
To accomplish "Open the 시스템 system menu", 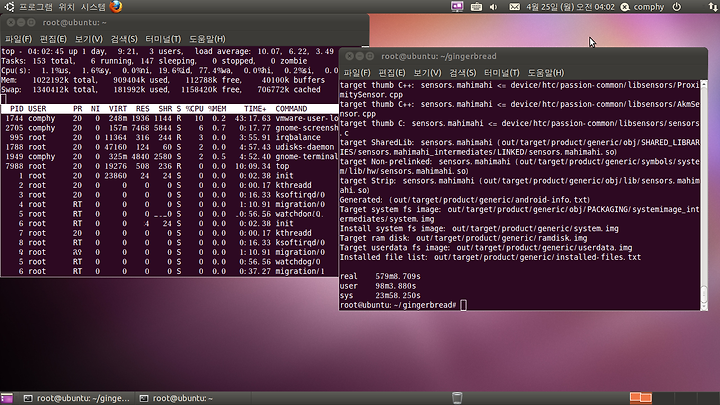I will (93, 7).
